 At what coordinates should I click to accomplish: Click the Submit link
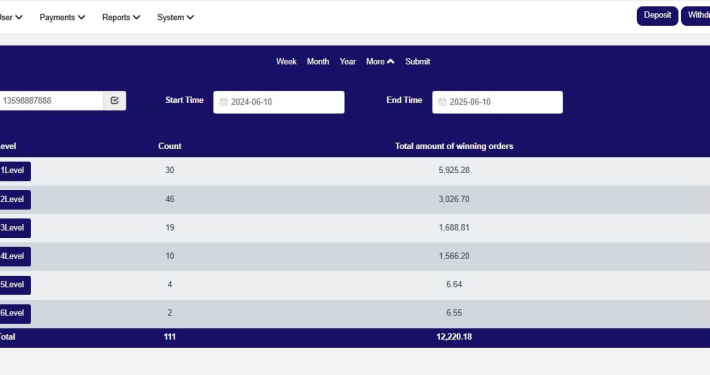click(x=417, y=62)
